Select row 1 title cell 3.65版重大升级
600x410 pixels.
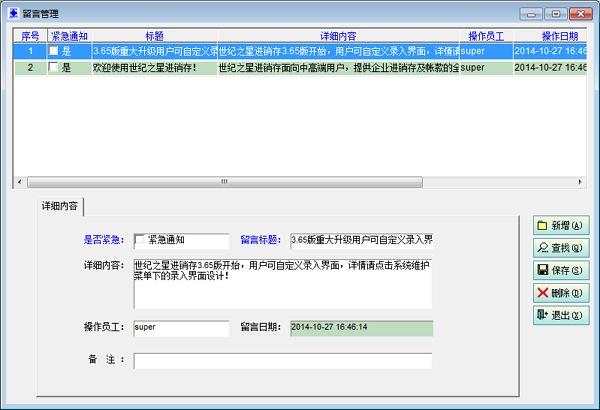pos(155,51)
